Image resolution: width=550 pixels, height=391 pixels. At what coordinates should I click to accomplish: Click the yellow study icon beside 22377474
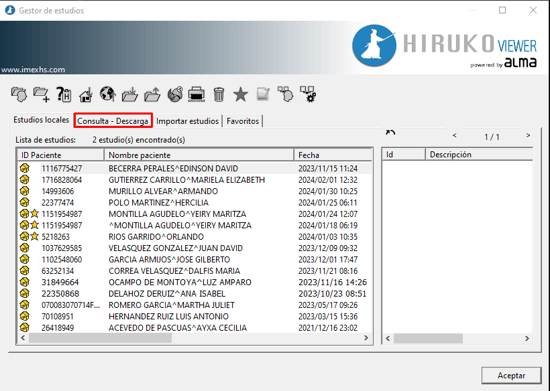24,202
